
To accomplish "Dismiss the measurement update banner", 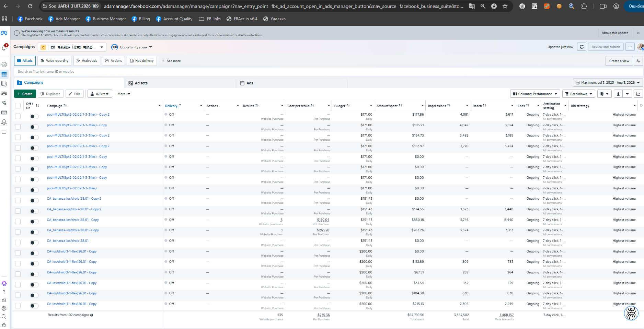I will click(638, 33).
